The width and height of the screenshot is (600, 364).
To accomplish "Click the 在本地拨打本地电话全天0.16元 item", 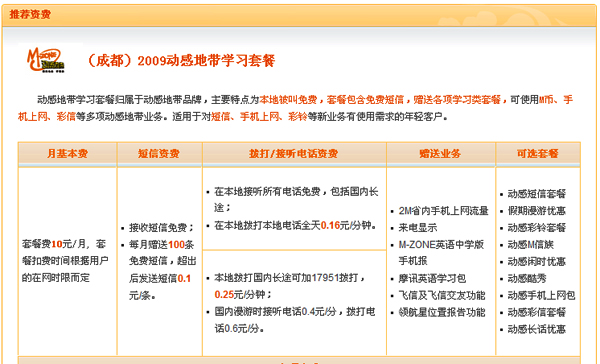I will 295,225.
